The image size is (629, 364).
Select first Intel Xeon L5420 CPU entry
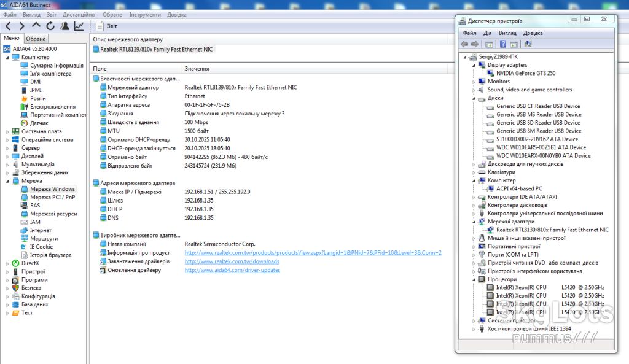[x=550, y=287]
